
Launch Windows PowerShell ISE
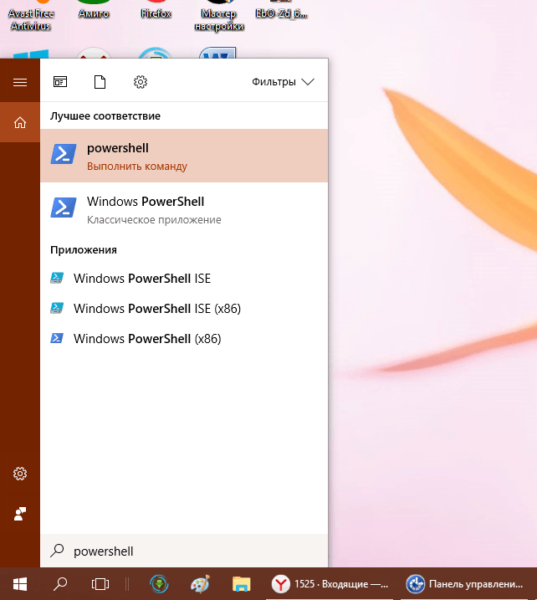(184, 278)
